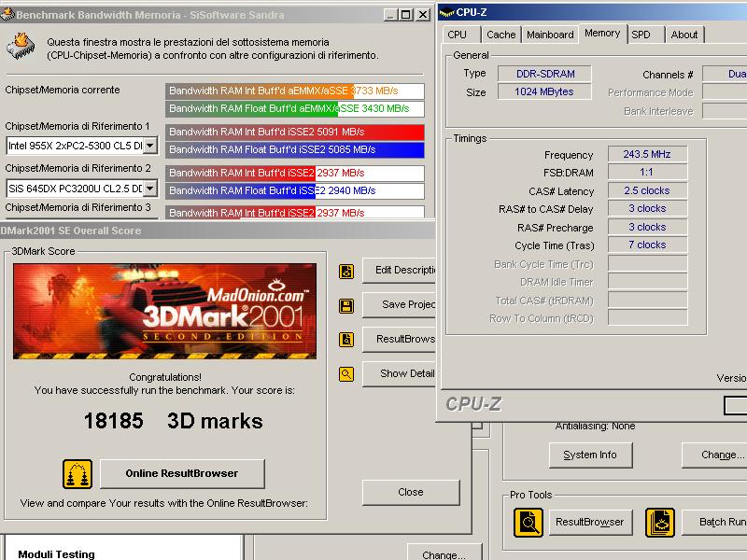Click the RAS# to CAS# Delay 3 clocks field
The image size is (747, 560).
coord(647,208)
